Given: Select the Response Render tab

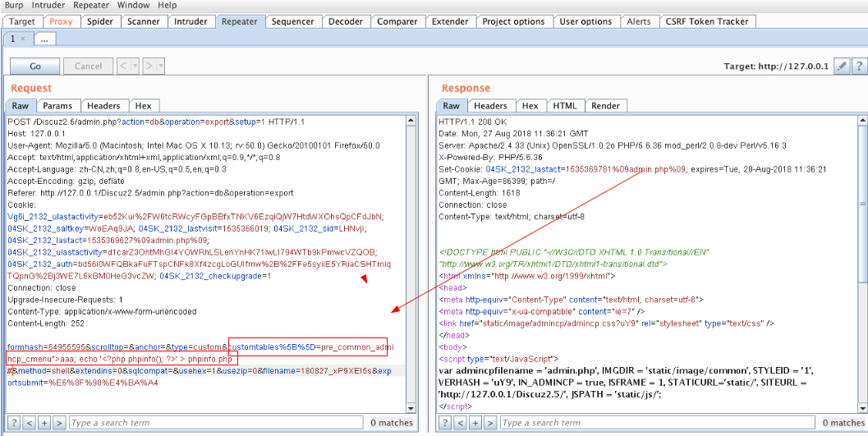Looking at the screenshot, I should pos(606,106).
